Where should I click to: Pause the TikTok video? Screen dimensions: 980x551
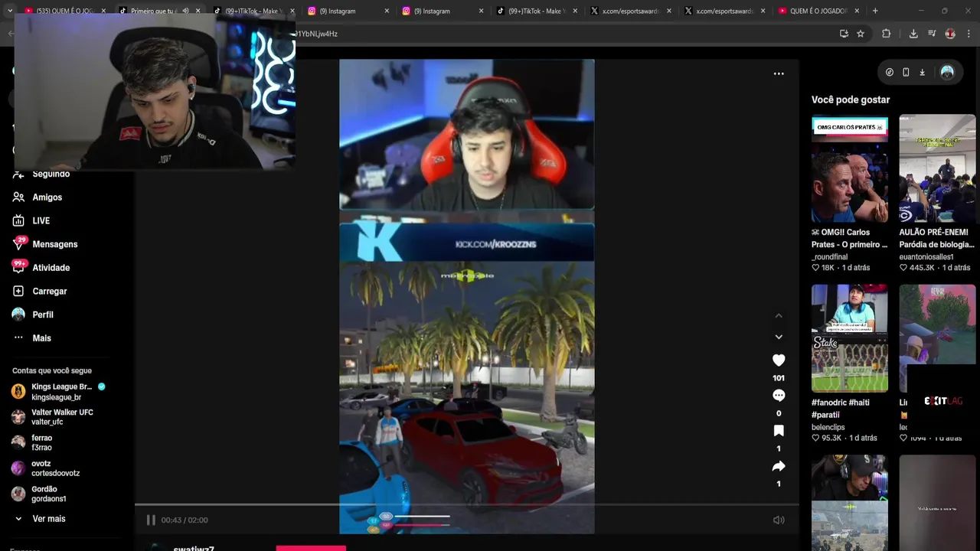point(151,520)
